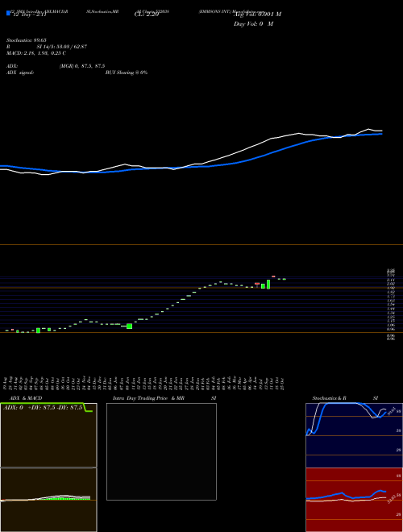
Task: Click the red candle at the price peak
Action: (x=273, y=276)
